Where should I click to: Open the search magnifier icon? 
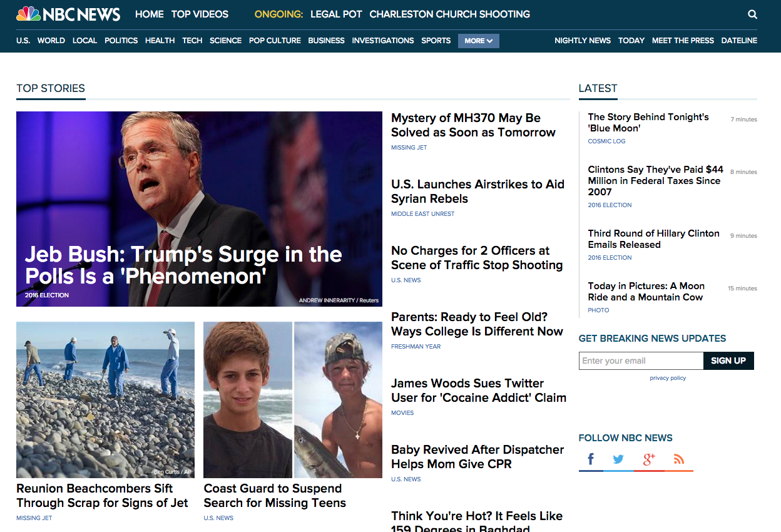pyautogui.click(x=752, y=14)
